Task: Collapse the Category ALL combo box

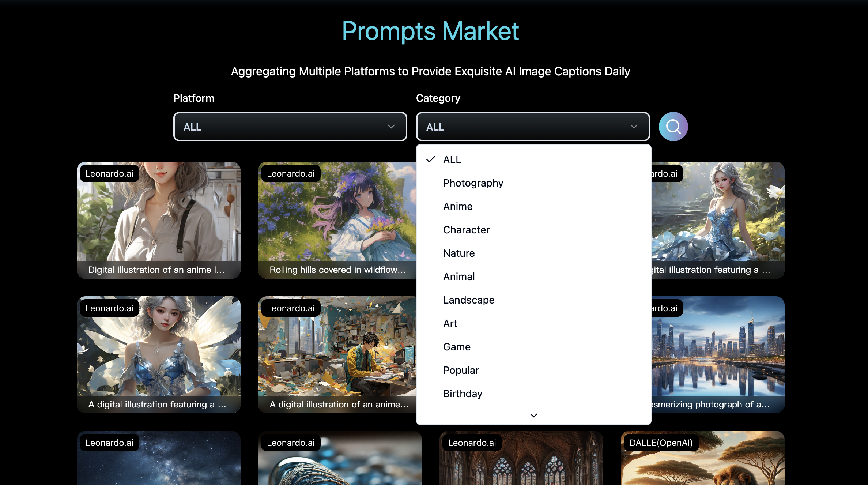Action: (533, 127)
